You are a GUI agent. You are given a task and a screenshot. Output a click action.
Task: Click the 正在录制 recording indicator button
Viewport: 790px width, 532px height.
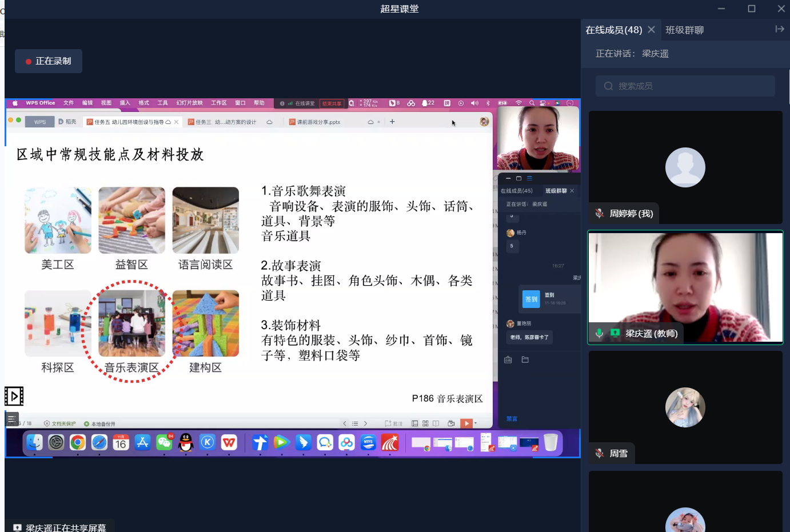click(x=49, y=61)
